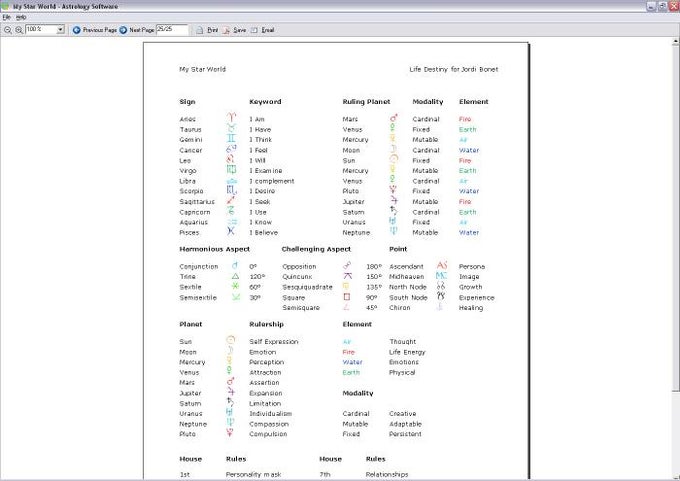
Task: Click the 'I Examine' keyword text
Action: [266, 171]
